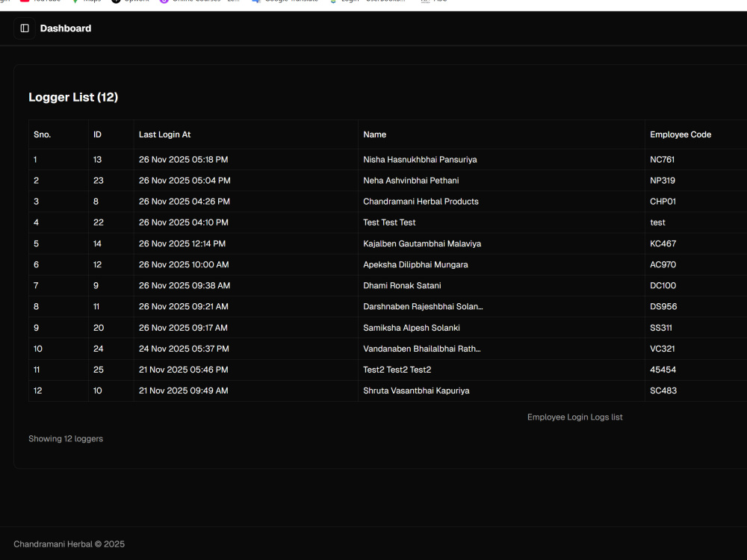The image size is (747, 560).
Task: Click employee code CHP01
Action: [x=663, y=202]
